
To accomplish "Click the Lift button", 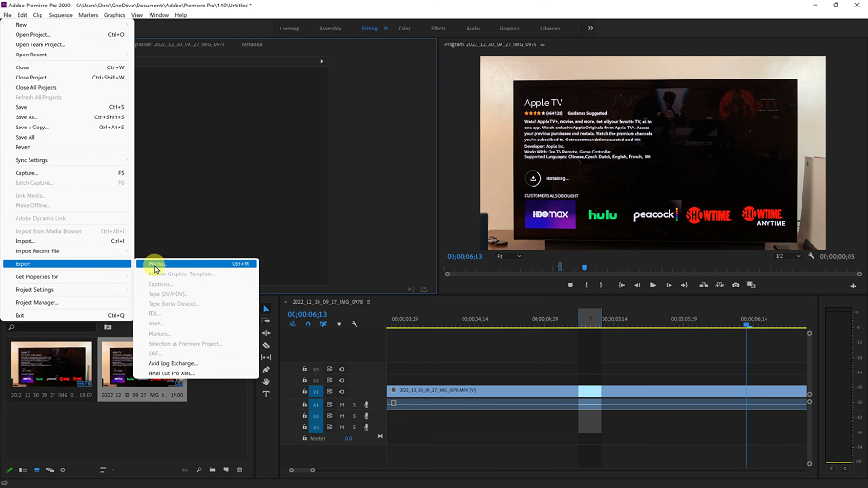I will coord(704,285).
